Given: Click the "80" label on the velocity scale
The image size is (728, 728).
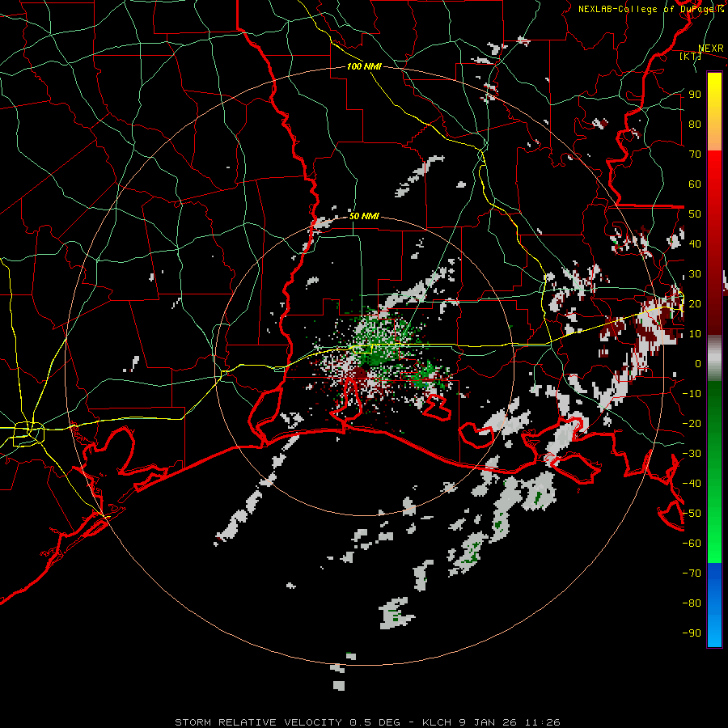Looking at the screenshot, I should 695,125.
